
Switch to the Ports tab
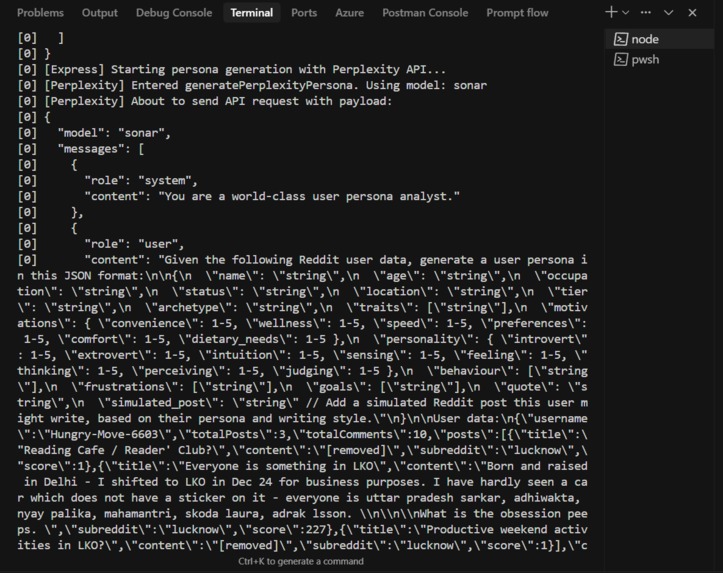click(304, 13)
